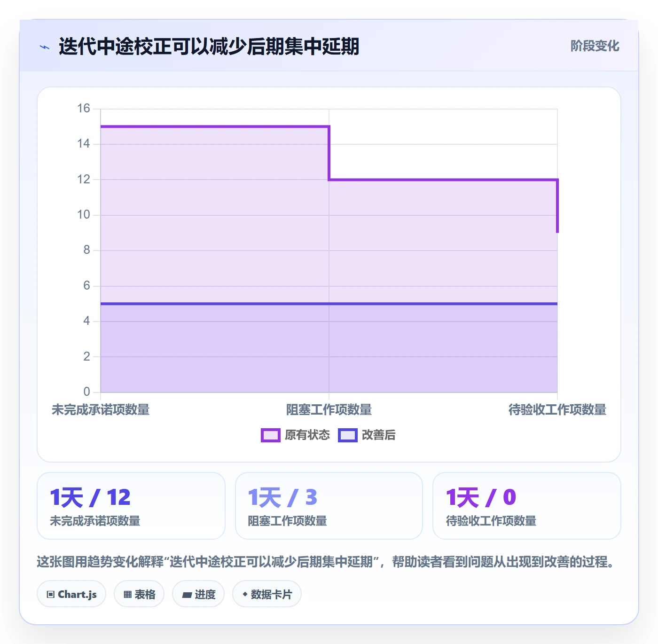Click the card title 迭代中途校正可以减少后期集中延期
658x644 pixels.
[209, 47]
